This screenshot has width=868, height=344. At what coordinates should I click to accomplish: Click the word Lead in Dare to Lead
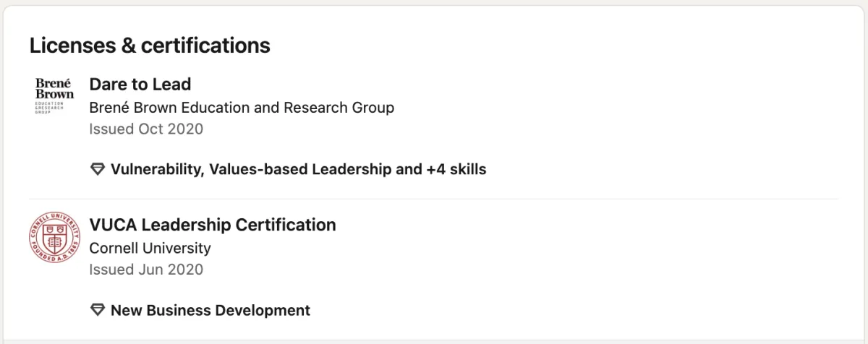pos(174,85)
